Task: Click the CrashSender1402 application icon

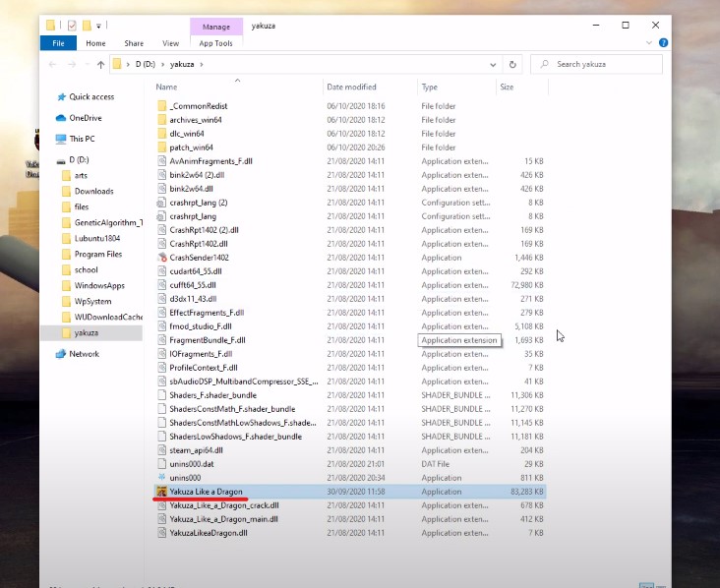Action: (x=161, y=258)
